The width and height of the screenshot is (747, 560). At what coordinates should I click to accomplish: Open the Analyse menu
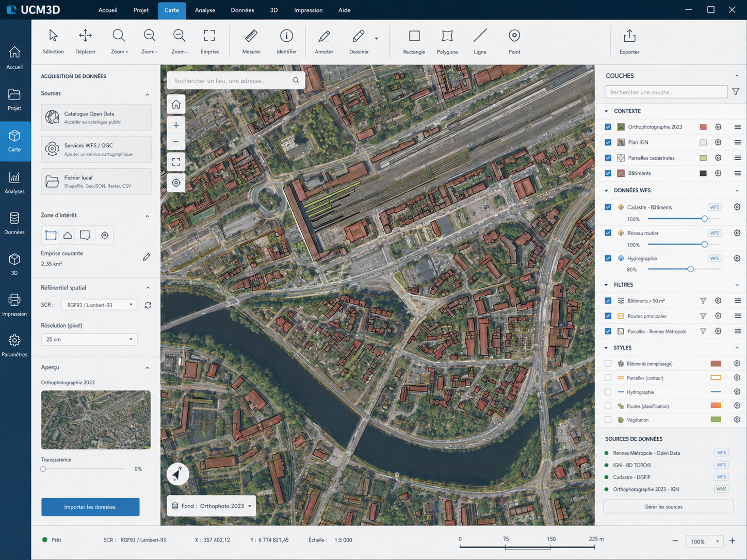[205, 10]
